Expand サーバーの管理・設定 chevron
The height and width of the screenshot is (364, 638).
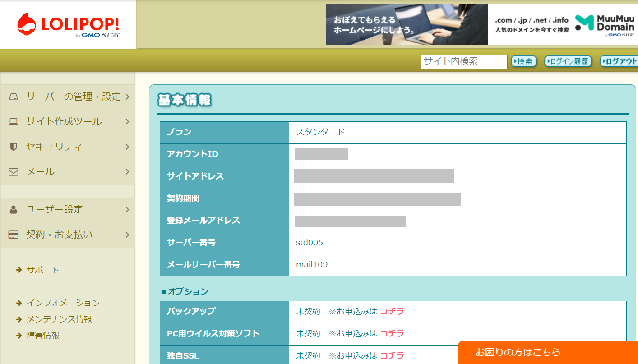pyautogui.click(x=127, y=97)
